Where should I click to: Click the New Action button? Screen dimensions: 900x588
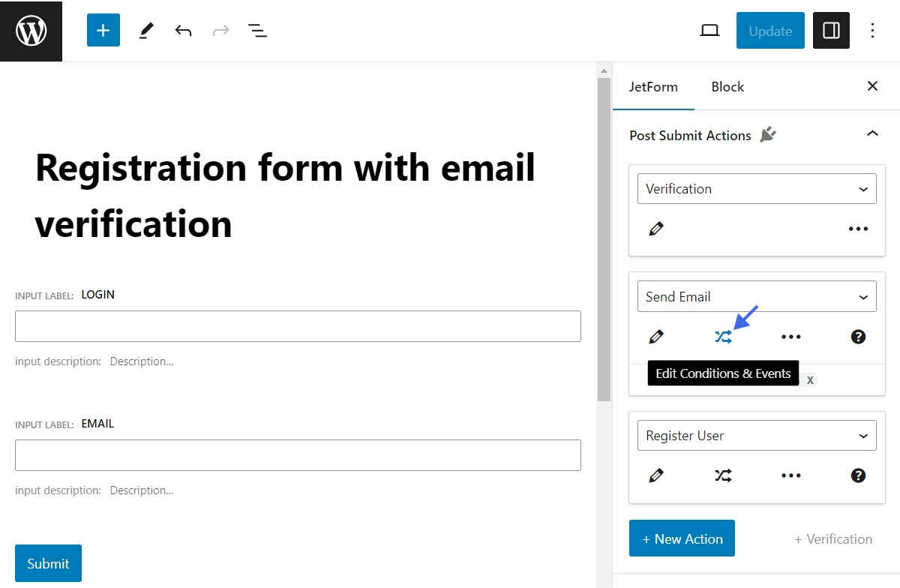682,538
